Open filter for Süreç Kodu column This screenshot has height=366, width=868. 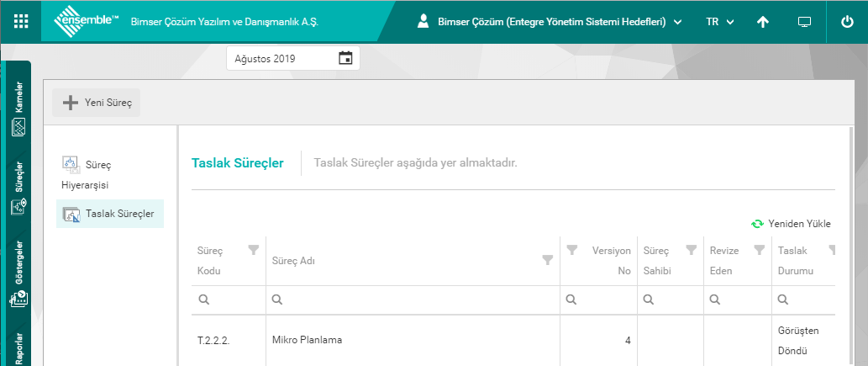(253, 250)
